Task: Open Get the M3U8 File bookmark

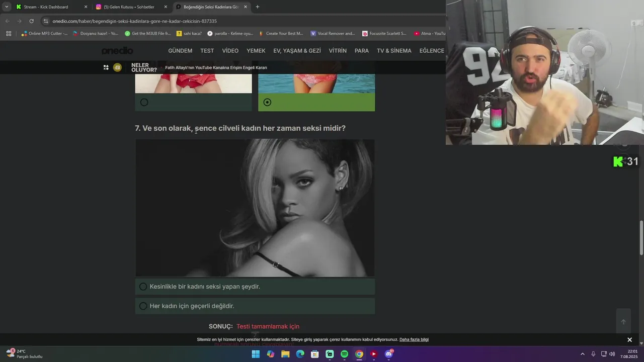Action: tap(148, 34)
